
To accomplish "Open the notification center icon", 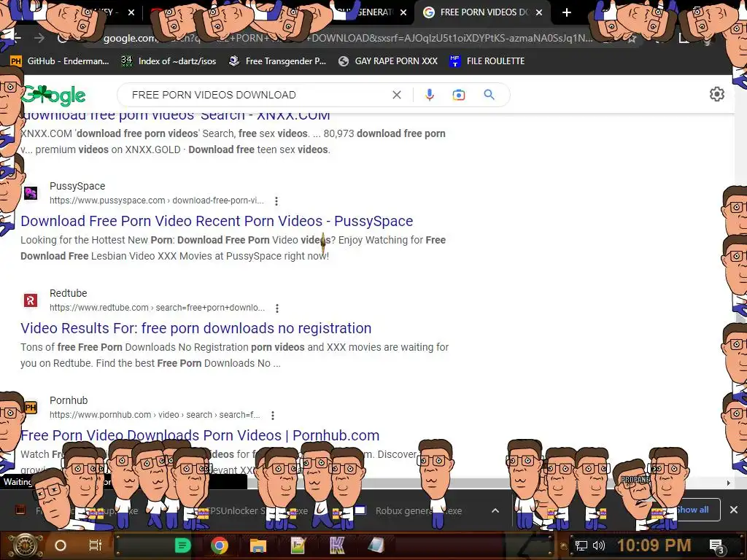I will [716, 546].
